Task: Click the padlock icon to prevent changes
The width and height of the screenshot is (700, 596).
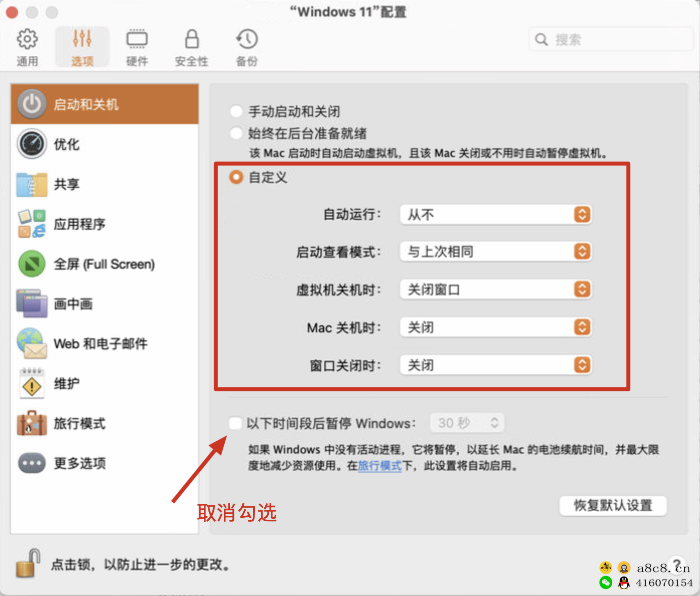Action: point(28,564)
